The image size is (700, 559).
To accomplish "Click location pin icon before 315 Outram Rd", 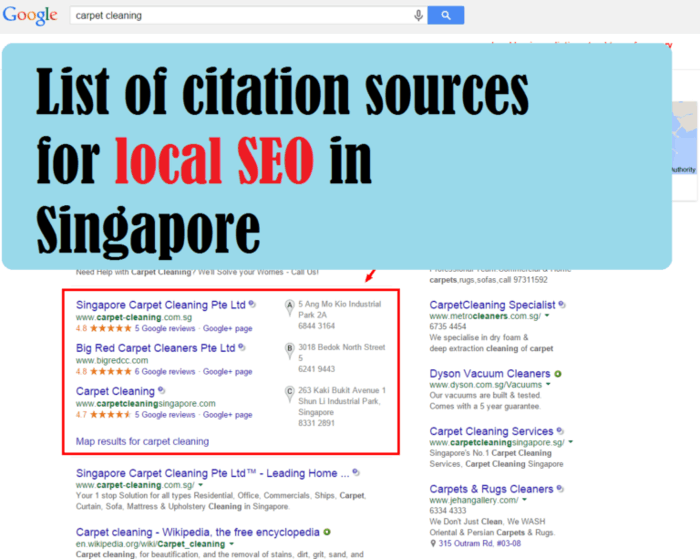I will (x=433, y=543).
